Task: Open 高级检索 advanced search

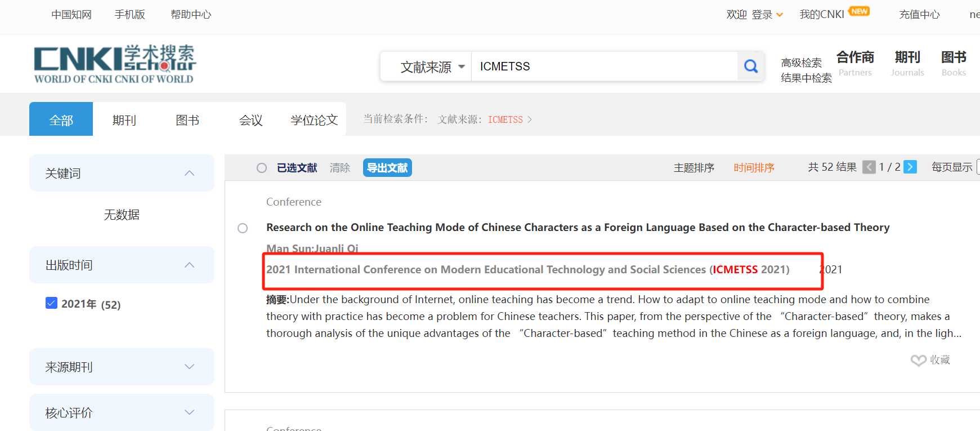Action: 802,63
